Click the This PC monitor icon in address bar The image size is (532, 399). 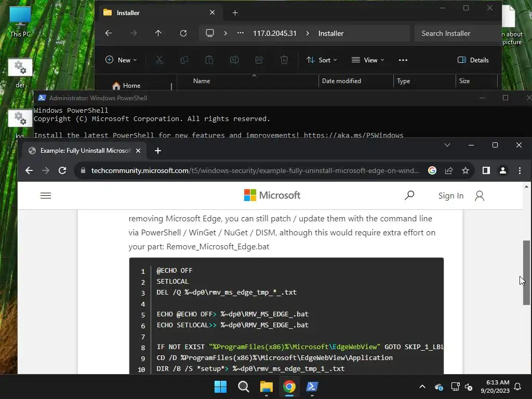click(210, 33)
